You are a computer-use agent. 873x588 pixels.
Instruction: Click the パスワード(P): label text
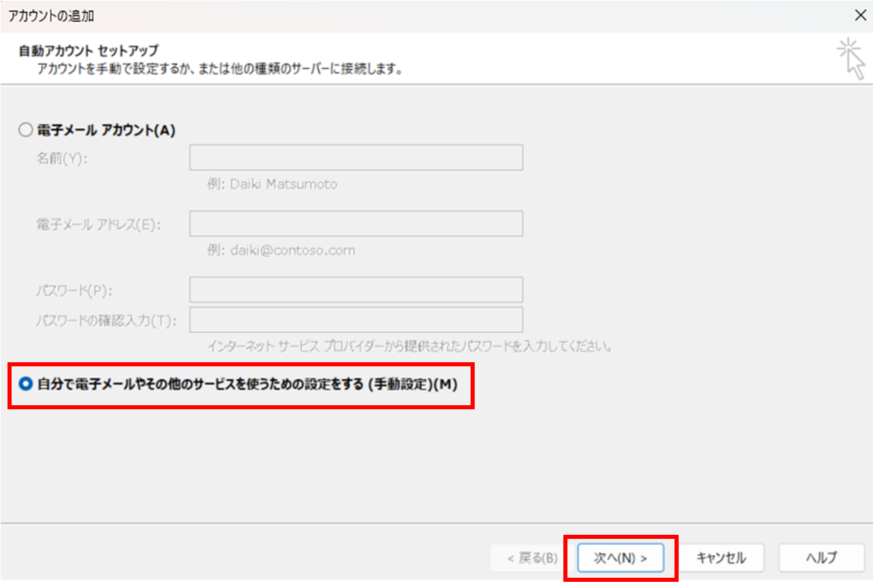[x=74, y=291]
